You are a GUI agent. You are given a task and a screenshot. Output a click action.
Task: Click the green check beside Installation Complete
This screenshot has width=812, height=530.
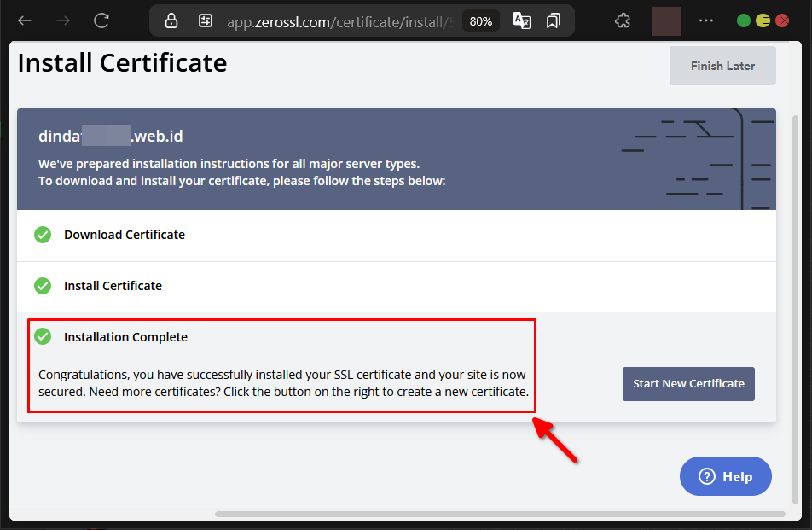pyautogui.click(x=43, y=336)
